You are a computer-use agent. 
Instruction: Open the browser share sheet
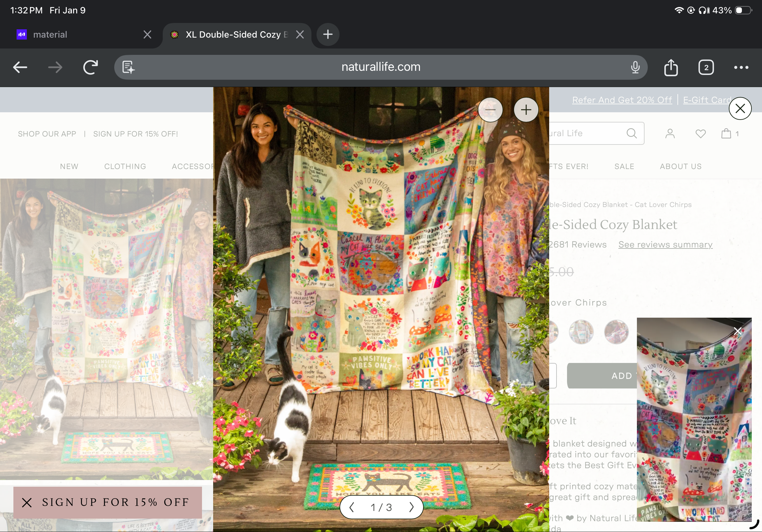click(x=671, y=67)
